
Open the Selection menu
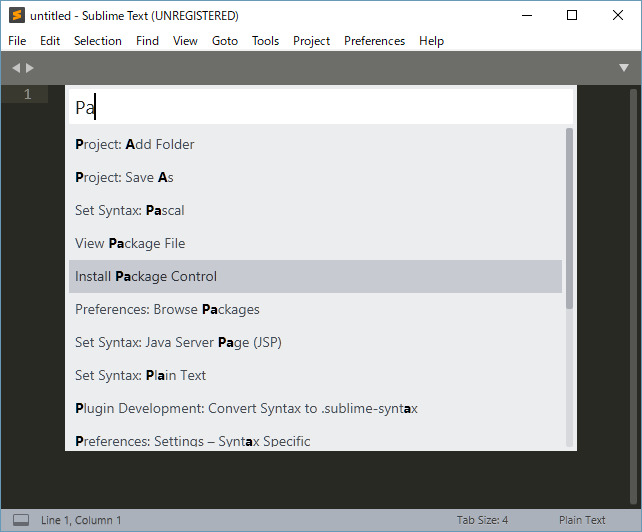click(x=98, y=41)
